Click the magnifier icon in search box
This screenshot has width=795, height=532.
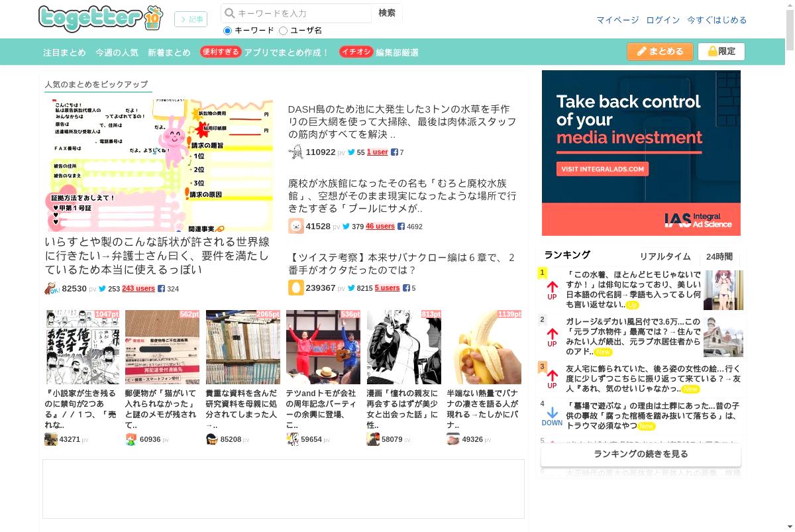point(229,13)
